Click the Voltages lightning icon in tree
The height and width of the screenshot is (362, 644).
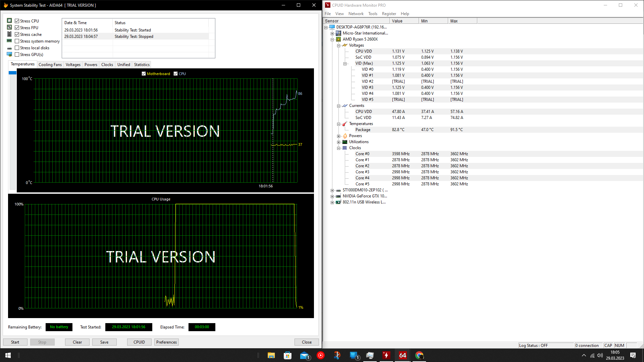coord(344,45)
